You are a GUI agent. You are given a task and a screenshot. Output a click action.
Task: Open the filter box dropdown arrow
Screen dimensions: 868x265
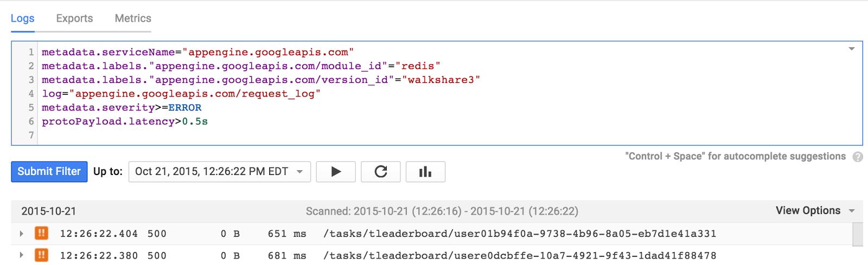click(852, 49)
